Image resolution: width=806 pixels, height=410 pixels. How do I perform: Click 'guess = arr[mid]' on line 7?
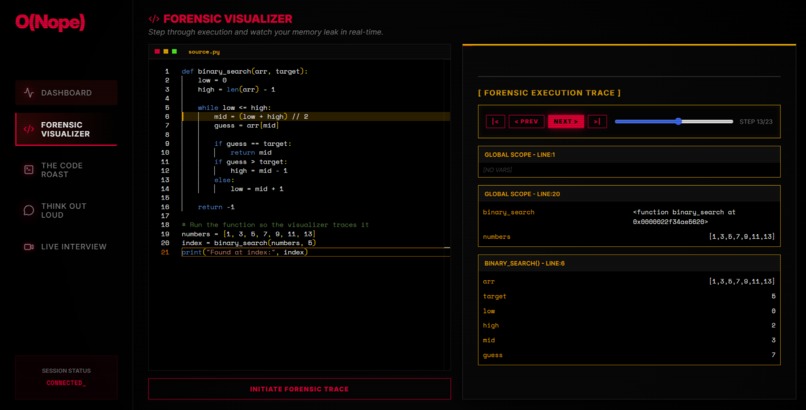(x=246, y=126)
